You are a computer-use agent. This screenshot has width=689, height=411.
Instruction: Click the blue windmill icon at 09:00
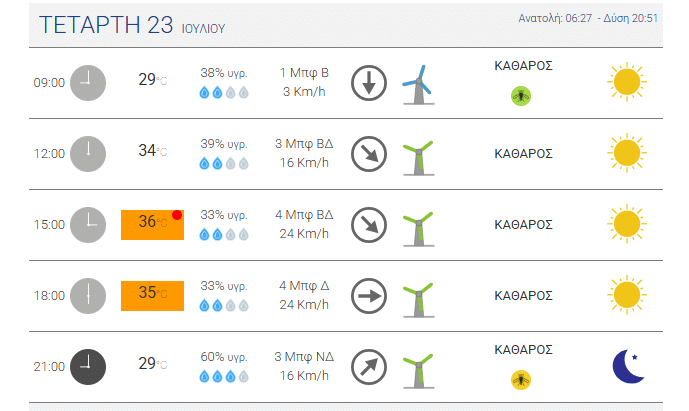418,84
